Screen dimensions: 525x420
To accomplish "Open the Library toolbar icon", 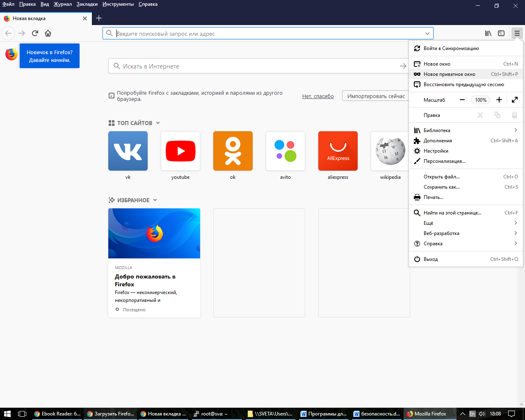I will click(x=488, y=33).
